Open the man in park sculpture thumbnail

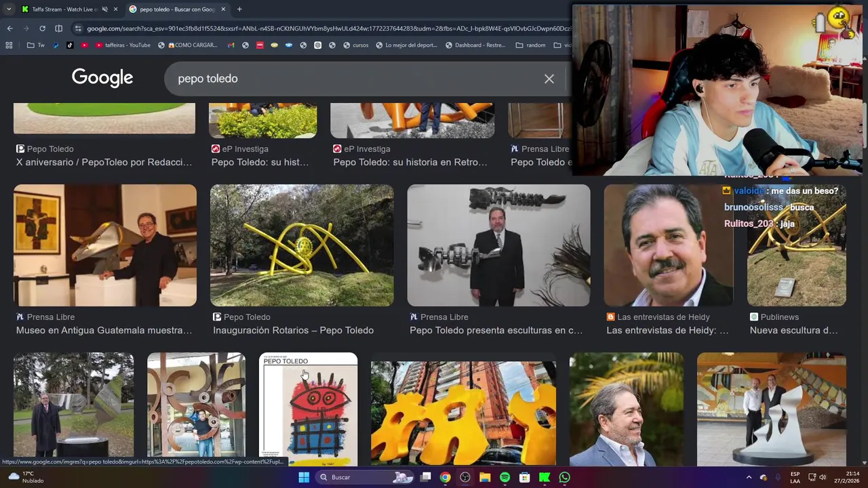74,409
